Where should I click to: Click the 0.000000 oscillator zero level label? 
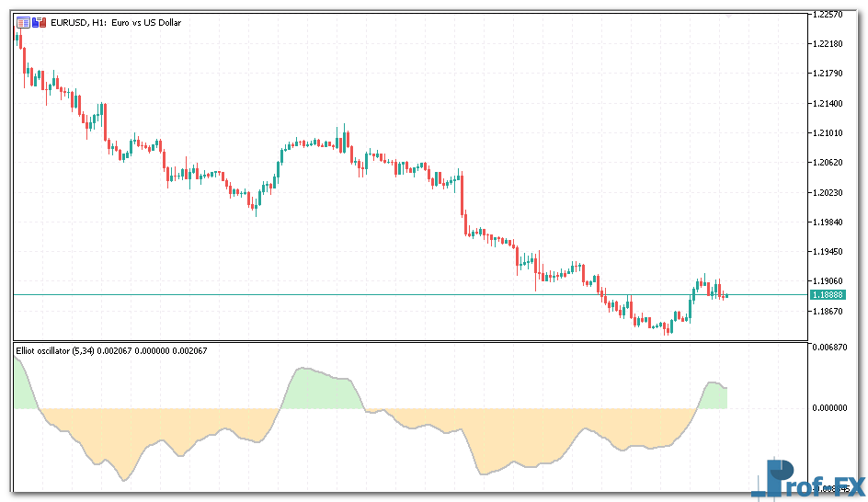point(831,408)
